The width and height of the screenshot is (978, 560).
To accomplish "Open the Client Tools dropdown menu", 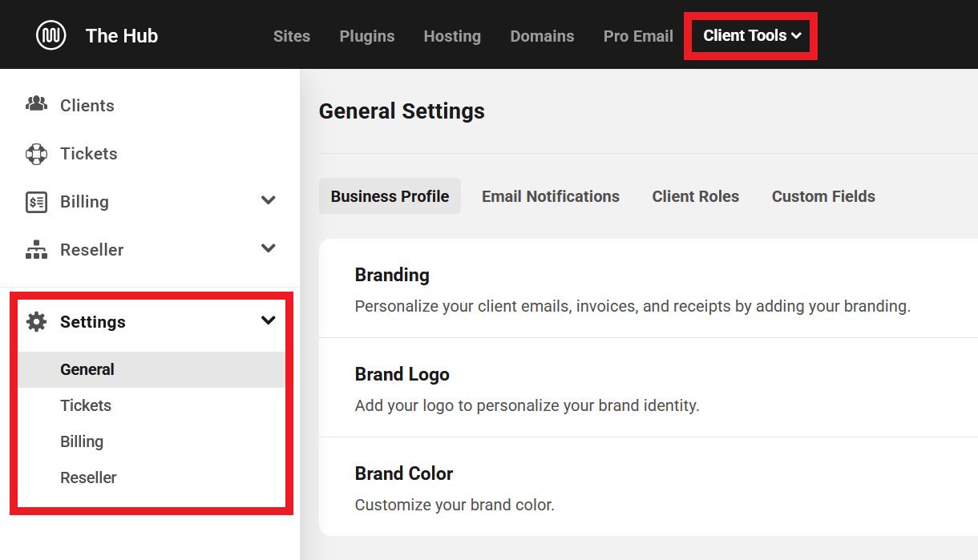I will [x=752, y=35].
